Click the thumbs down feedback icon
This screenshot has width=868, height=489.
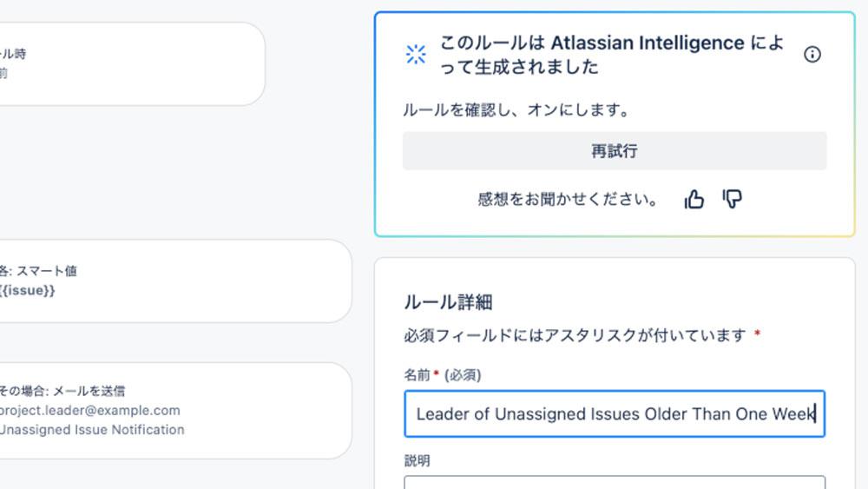(x=732, y=199)
